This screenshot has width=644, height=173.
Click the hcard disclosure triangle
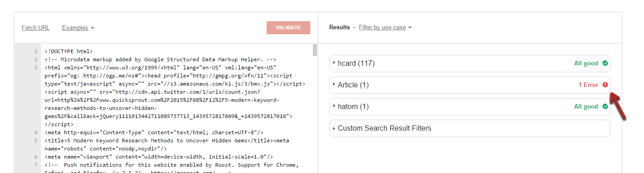334,63
